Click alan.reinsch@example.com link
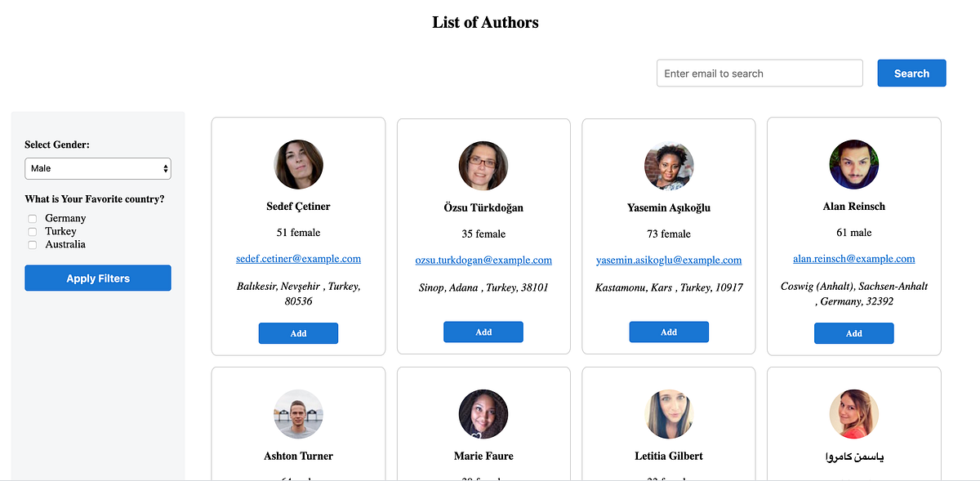 pos(854,259)
